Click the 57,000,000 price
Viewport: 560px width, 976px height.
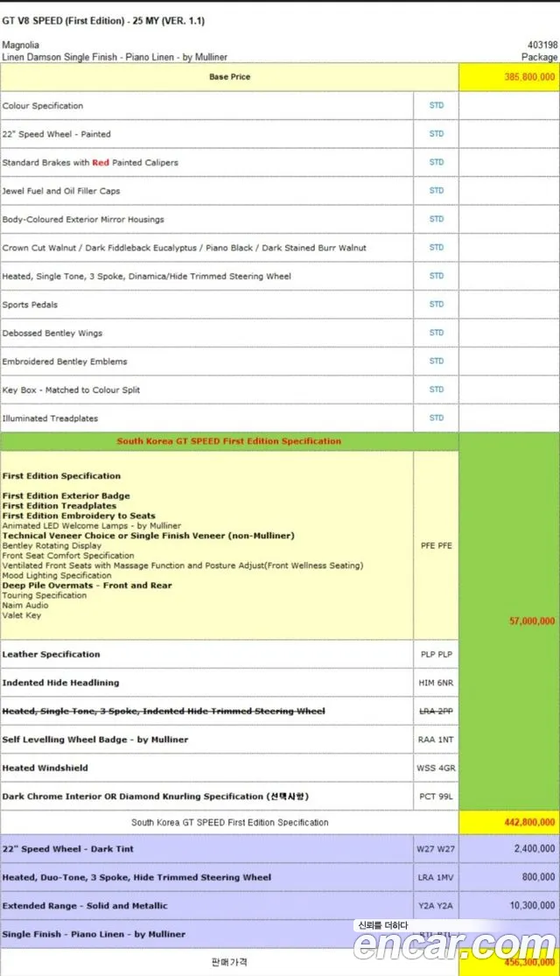click(532, 621)
